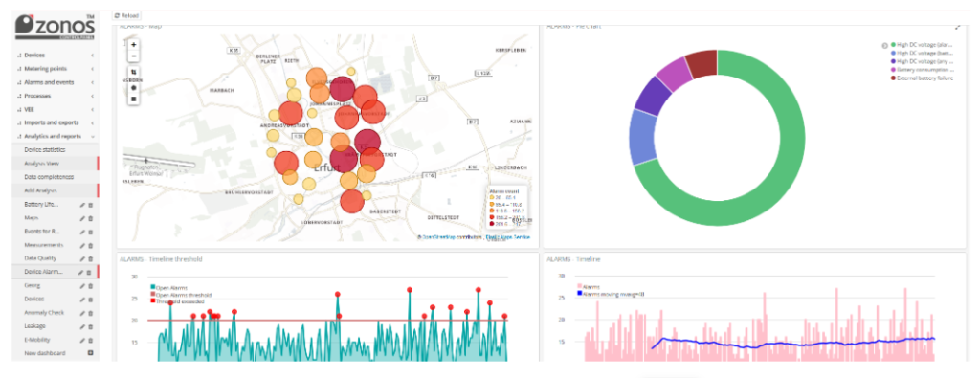This screenshot has width=980, height=378.
Task: Expand the Metering points menu section
Action: (x=55, y=69)
